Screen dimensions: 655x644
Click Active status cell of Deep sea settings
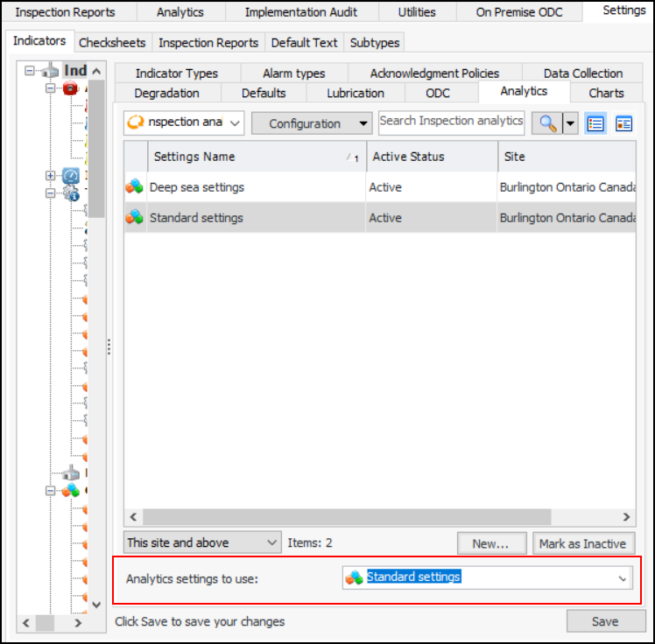431,187
